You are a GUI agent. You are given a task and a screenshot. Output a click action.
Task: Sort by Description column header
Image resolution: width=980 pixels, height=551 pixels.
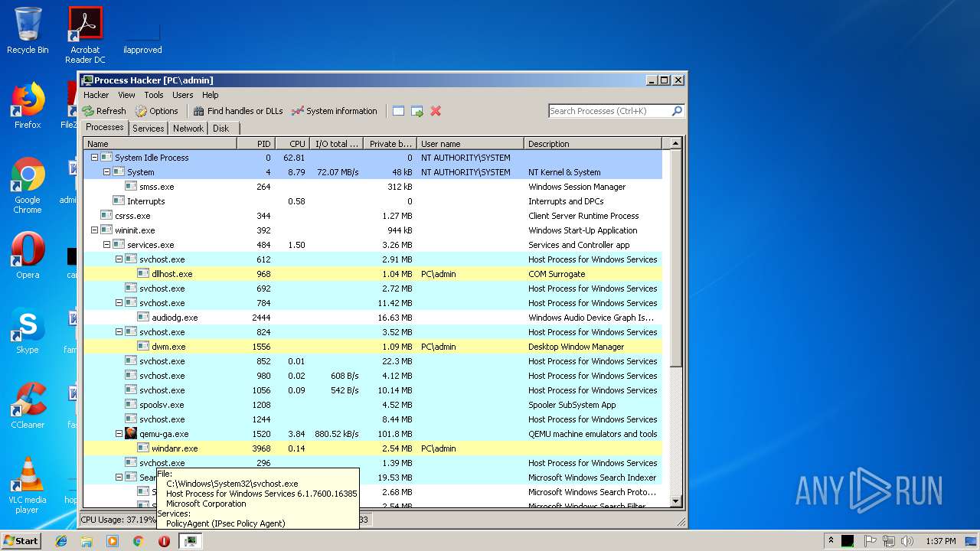point(593,144)
